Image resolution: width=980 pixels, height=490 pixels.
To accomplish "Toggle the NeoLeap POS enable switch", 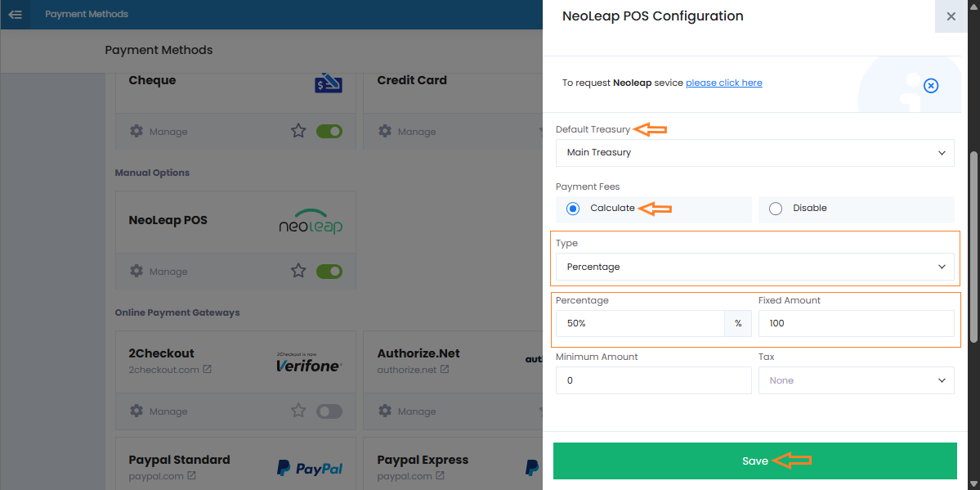I will point(329,271).
